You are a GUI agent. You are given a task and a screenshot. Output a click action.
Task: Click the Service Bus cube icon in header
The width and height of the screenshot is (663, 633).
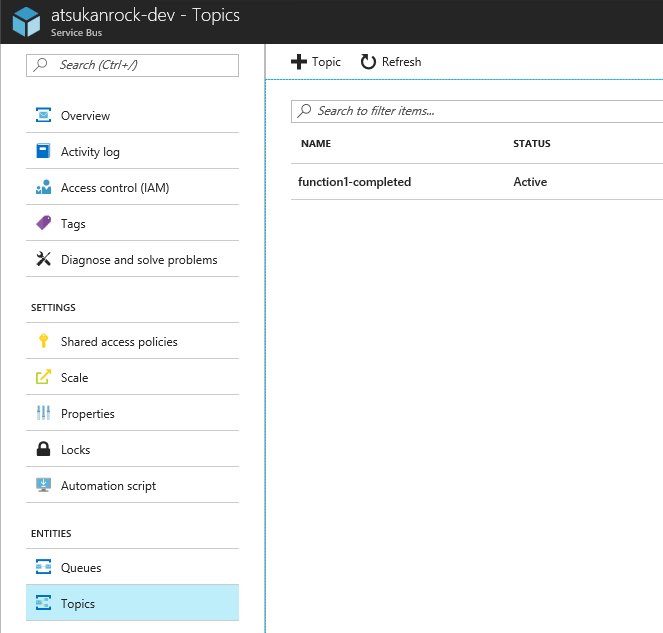point(26,22)
